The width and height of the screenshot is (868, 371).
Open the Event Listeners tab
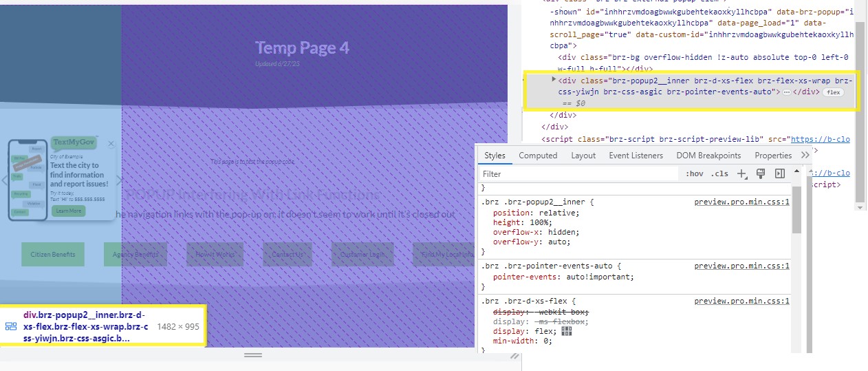pyautogui.click(x=636, y=156)
